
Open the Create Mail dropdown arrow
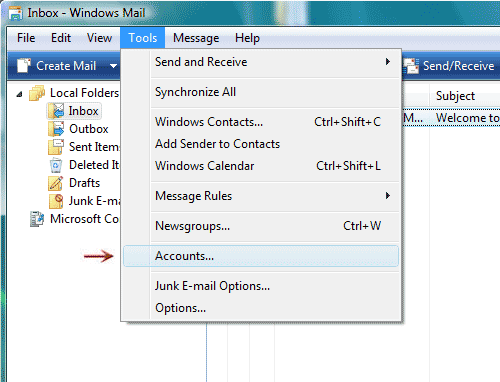click(114, 66)
